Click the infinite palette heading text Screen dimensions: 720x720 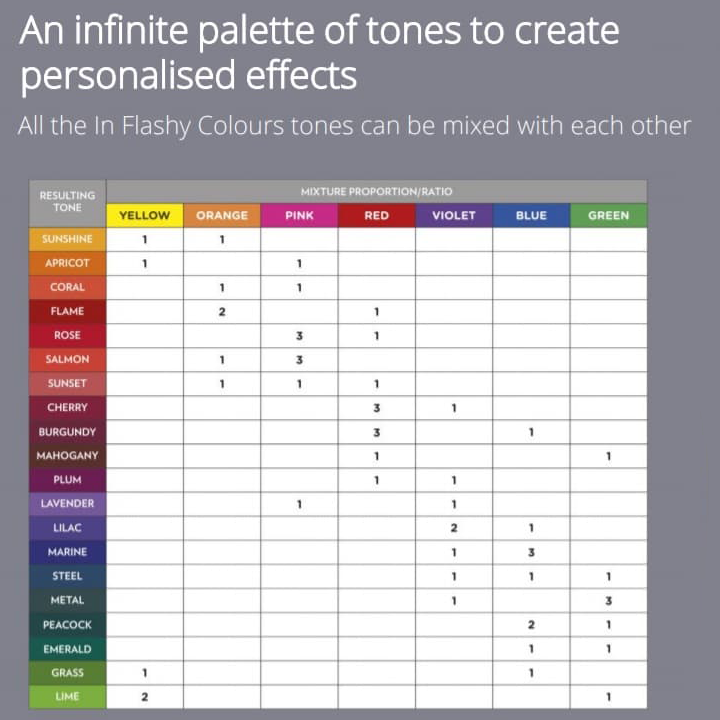tap(319, 53)
